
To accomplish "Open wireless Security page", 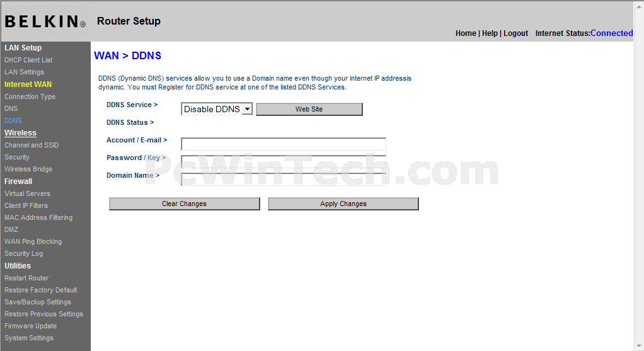I will 17,157.
